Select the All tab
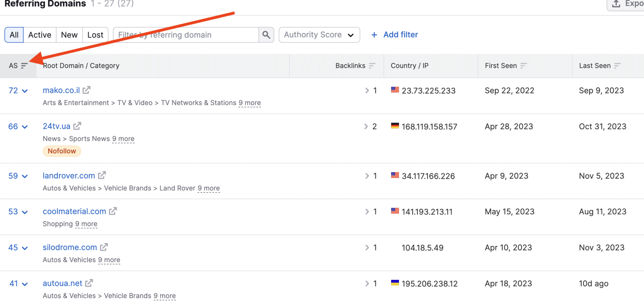The image size is (644, 304). 14,35
